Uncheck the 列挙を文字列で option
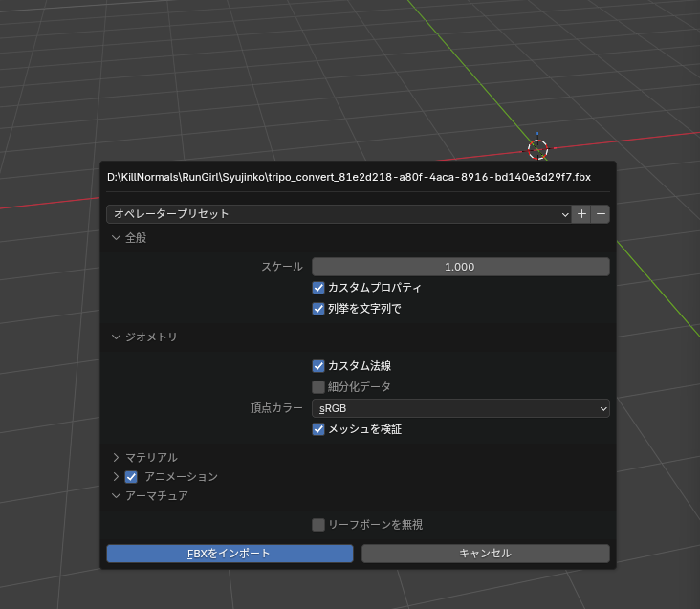This screenshot has width=700, height=609. click(x=318, y=309)
